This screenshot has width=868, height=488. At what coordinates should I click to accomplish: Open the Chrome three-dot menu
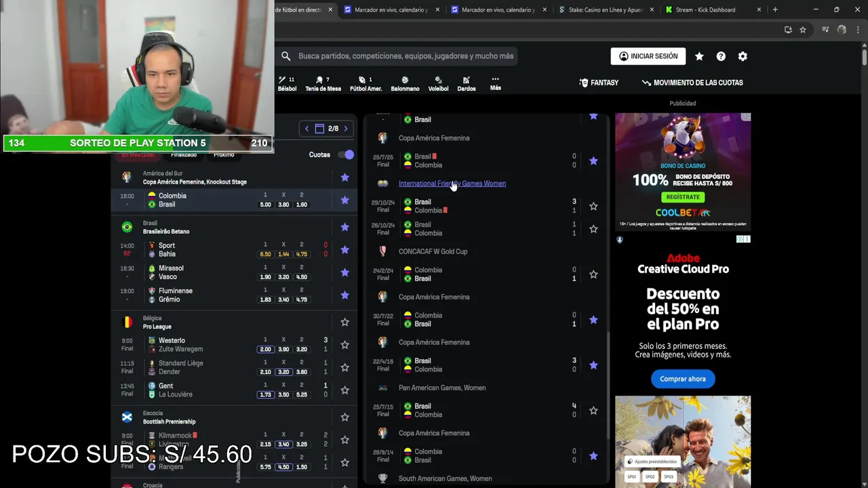[x=859, y=30]
